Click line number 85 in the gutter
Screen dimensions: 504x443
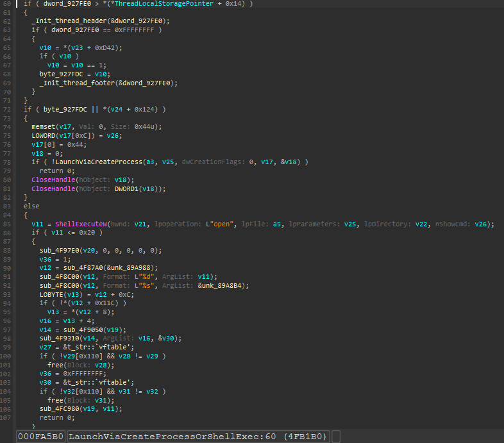click(7, 224)
